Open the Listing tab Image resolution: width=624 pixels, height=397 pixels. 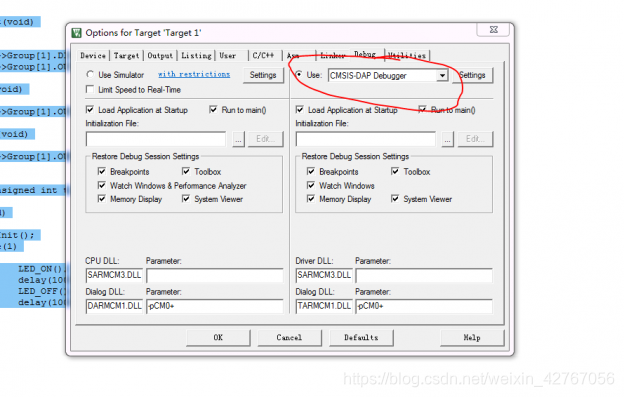point(196,55)
